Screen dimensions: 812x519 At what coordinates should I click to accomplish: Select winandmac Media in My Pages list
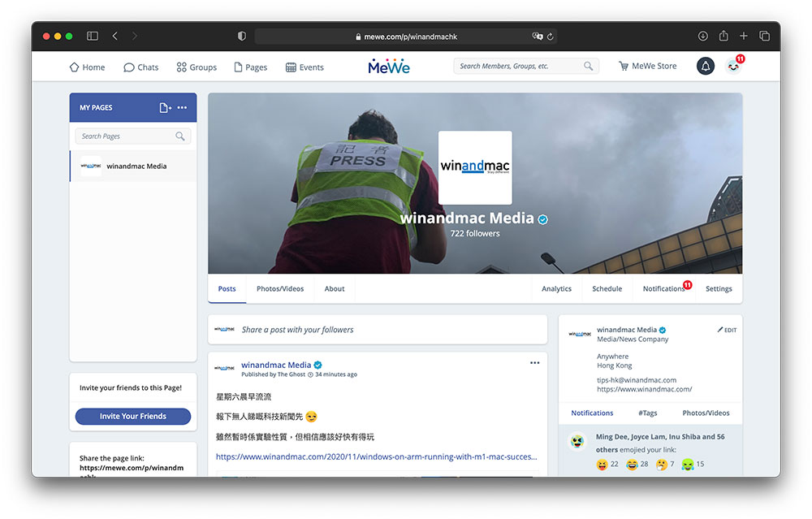point(136,166)
